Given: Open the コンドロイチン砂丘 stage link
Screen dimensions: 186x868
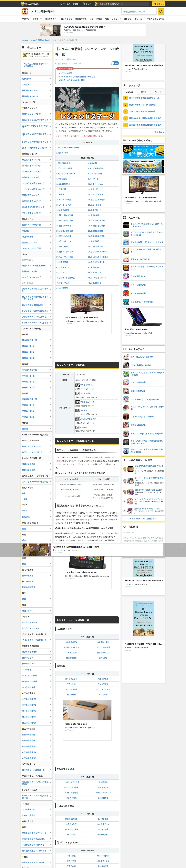Looking at the screenshot, I should coord(71,782).
